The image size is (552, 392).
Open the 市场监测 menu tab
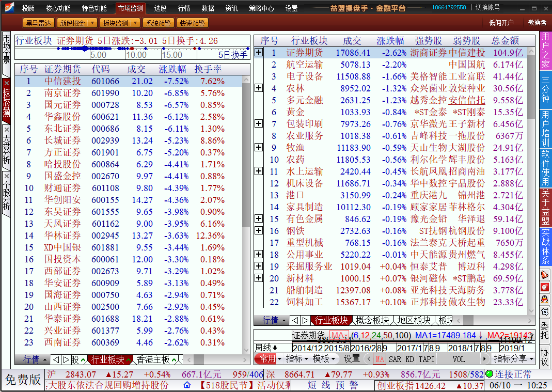click(x=130, y=8)
